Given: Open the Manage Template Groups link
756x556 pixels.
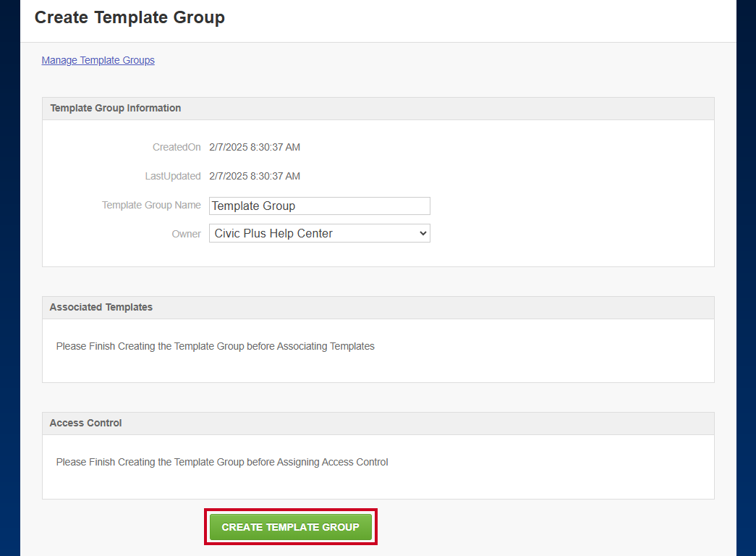Looking at the screenshot, I should [x=98, y=60].
